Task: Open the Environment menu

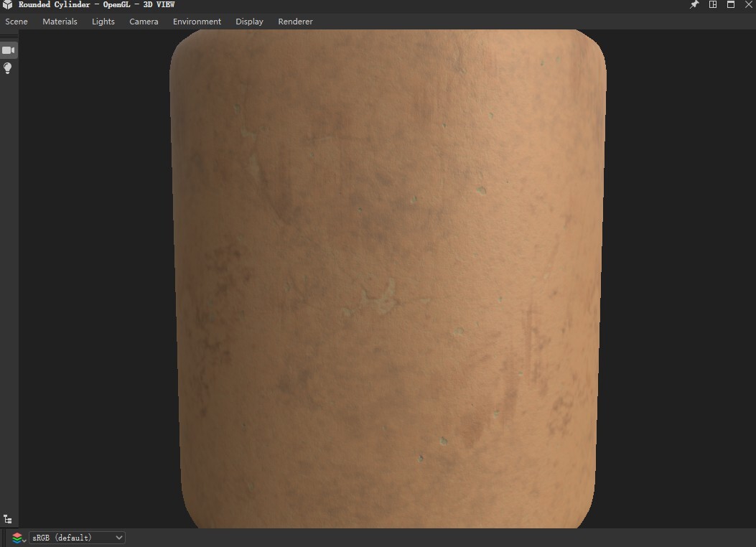Action: [x=197, y=22]
